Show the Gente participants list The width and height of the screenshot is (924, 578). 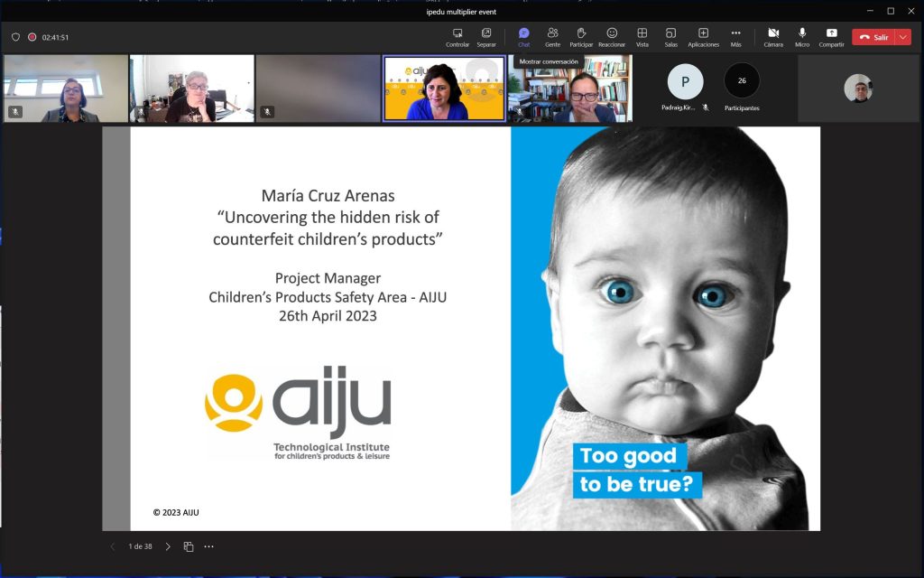click(552, 37)
